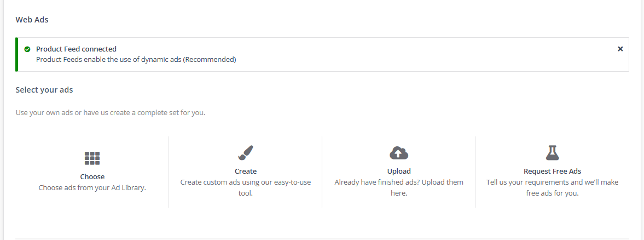Click the green checkmark success icon
The width and height of the screenshot is (644, 240).
tap(27, 49)
